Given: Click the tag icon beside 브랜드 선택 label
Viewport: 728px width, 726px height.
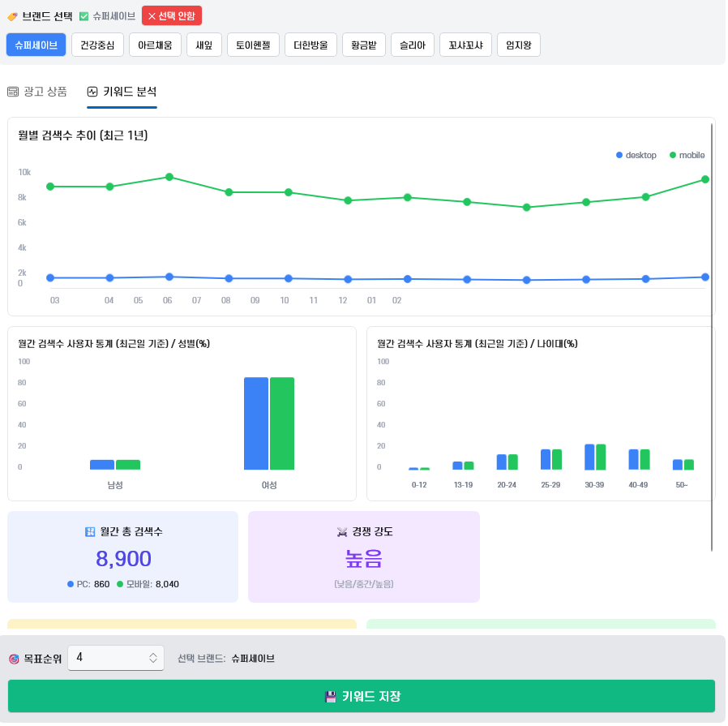Looking at the screenshot, I should coord(14,15).
